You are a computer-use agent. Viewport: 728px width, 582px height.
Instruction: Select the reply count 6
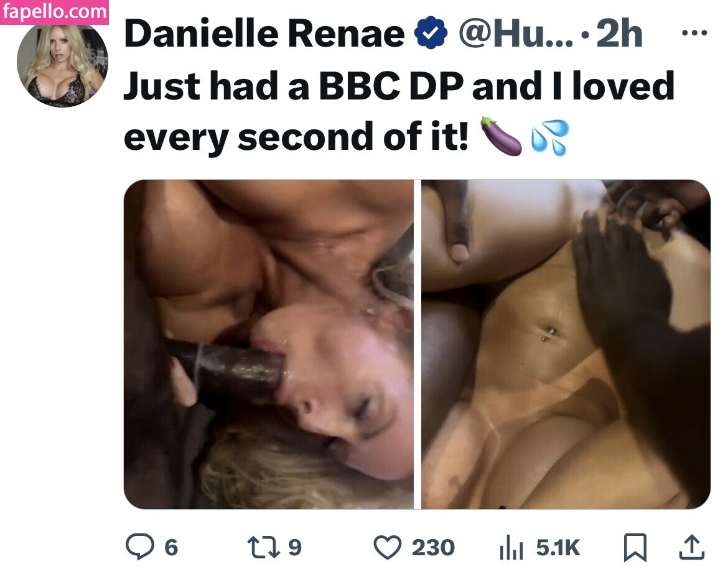tap(171, 548)
